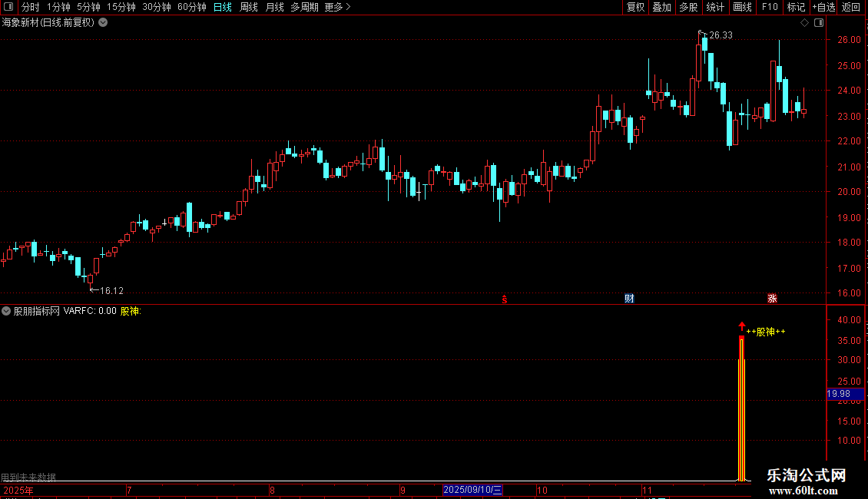Click the 2025年 label on the time axis
Image resolution: width=868 pixels, height=499 pixels.
pos(18,490)
